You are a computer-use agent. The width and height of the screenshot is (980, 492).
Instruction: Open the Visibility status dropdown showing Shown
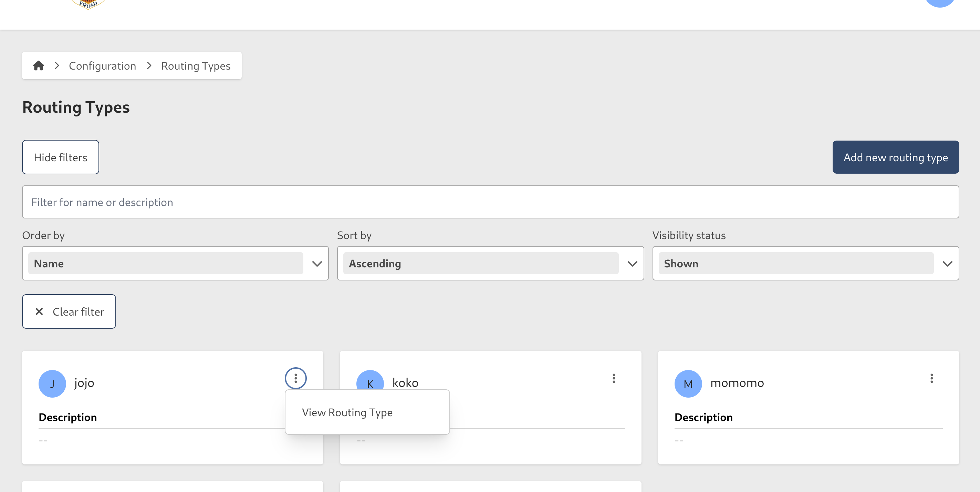point(806,263)
